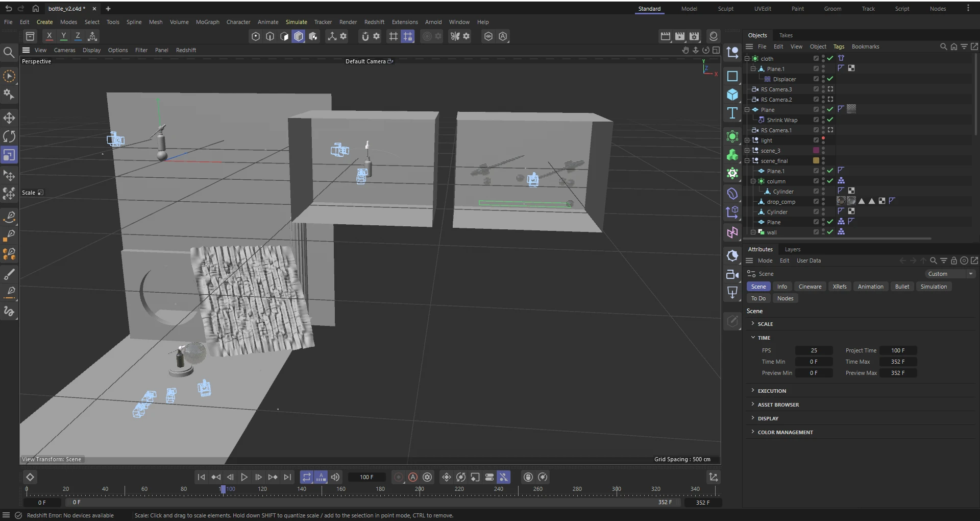Toggle the enable checkmark for Displacer

point(830,79)
